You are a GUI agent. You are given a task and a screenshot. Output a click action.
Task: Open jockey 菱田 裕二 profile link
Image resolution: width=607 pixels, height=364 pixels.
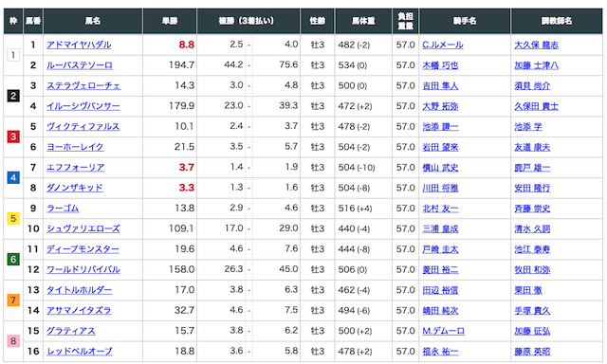tap(440, 269)
